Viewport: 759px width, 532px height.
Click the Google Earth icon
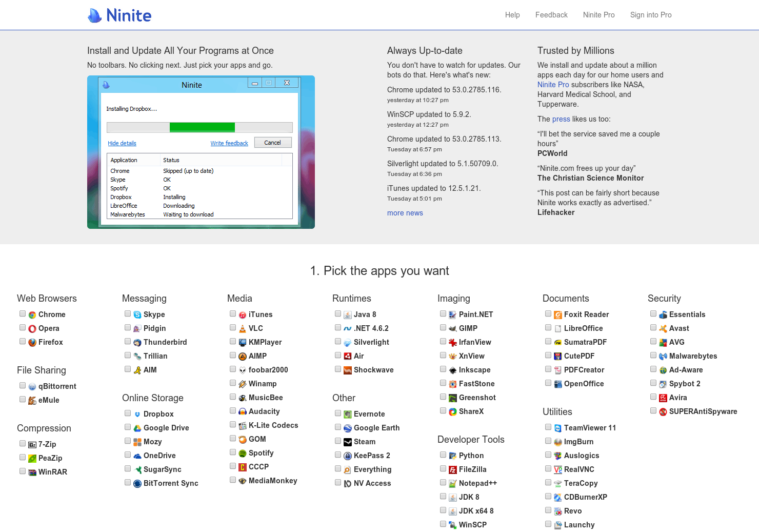[348, 428]
